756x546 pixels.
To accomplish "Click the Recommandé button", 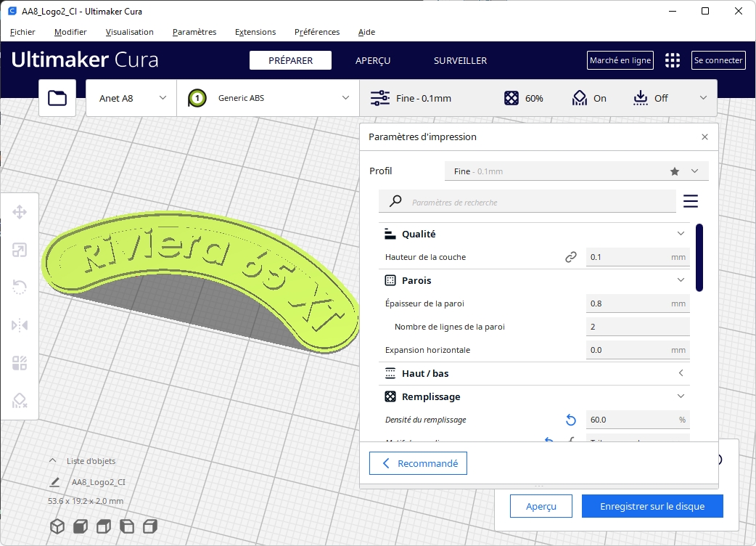I will click(x=418, y=463).
